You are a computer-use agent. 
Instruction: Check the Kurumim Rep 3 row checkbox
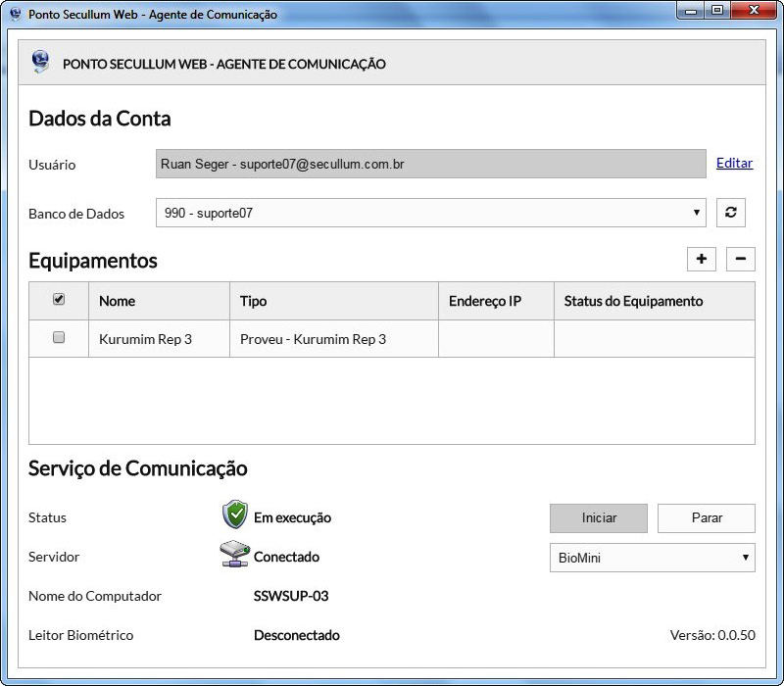59,338
